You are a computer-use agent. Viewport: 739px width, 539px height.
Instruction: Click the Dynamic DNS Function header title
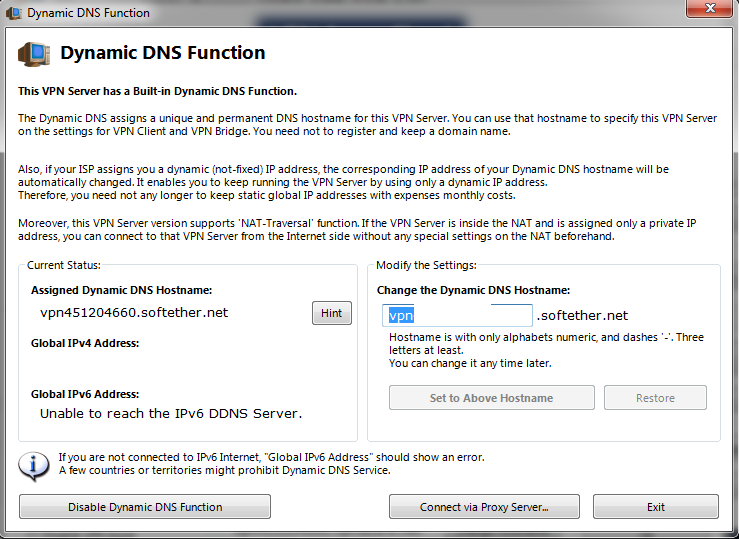[163, 52]
